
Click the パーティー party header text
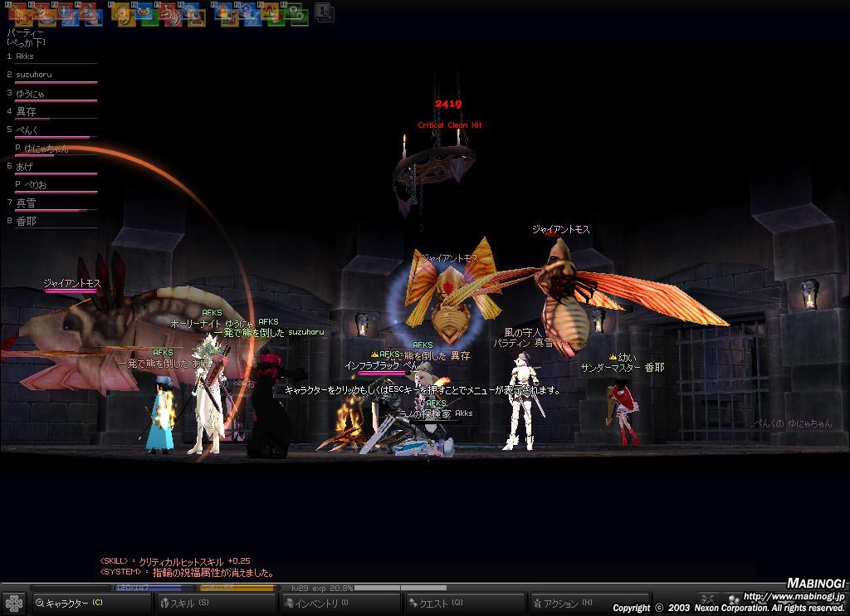click(x=26, y=32)
